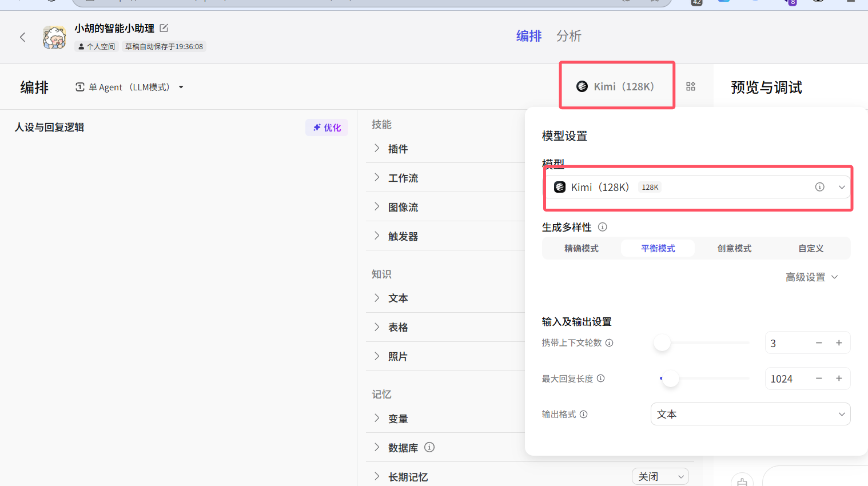Expand the 数据库 memory section
This screenshot has height=486, width=868.
(377, 448)
